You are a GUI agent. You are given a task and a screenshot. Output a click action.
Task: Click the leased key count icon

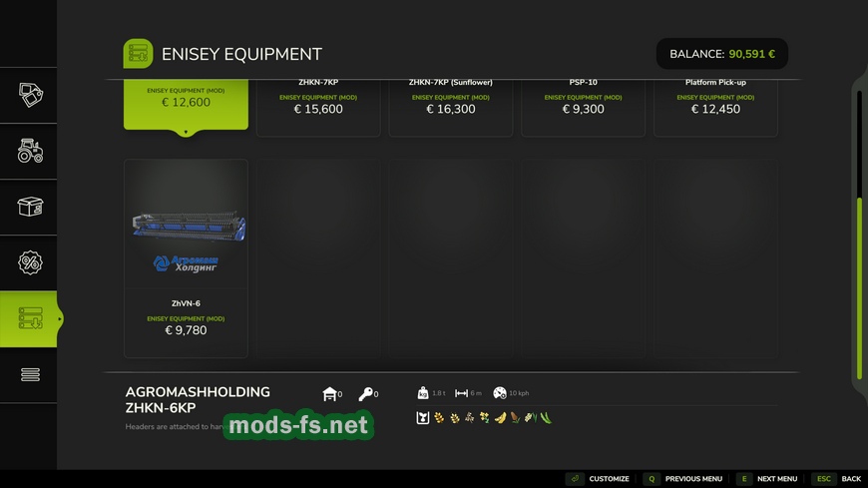[365, 394]
